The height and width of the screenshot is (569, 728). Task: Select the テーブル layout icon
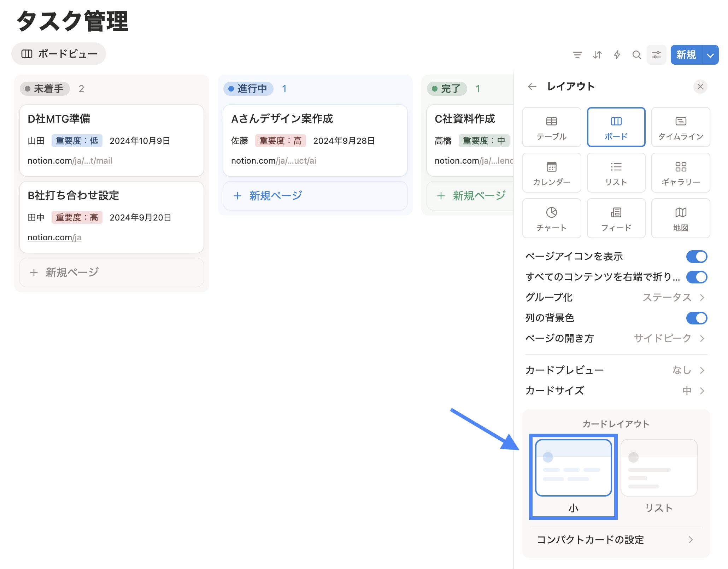(551, 127)
